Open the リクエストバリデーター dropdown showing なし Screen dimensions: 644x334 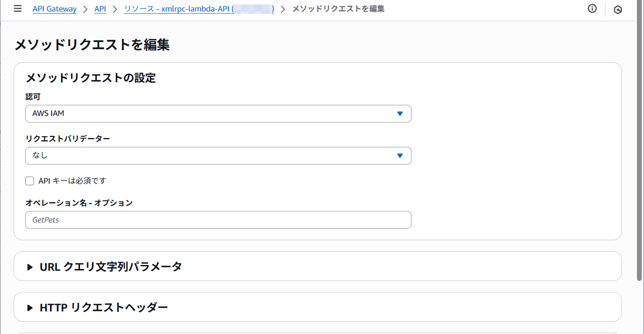point(212,156)
